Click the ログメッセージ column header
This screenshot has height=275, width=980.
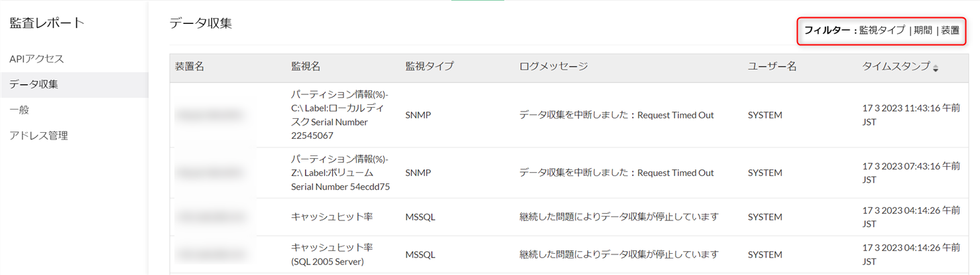[x=554, y=66]
